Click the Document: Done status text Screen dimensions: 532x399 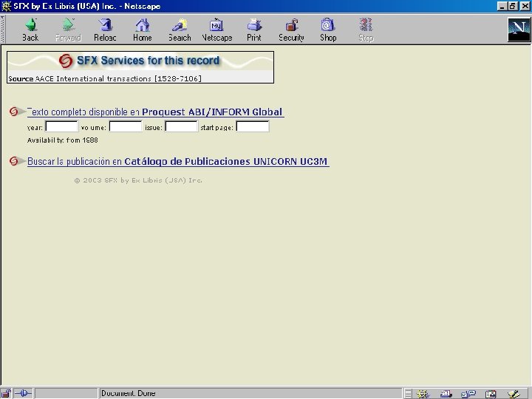[129, 394]
